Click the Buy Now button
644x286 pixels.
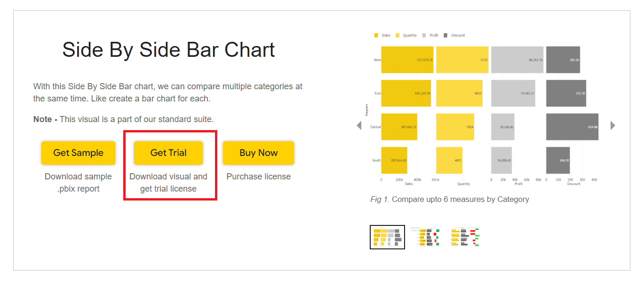coord(258,153)
